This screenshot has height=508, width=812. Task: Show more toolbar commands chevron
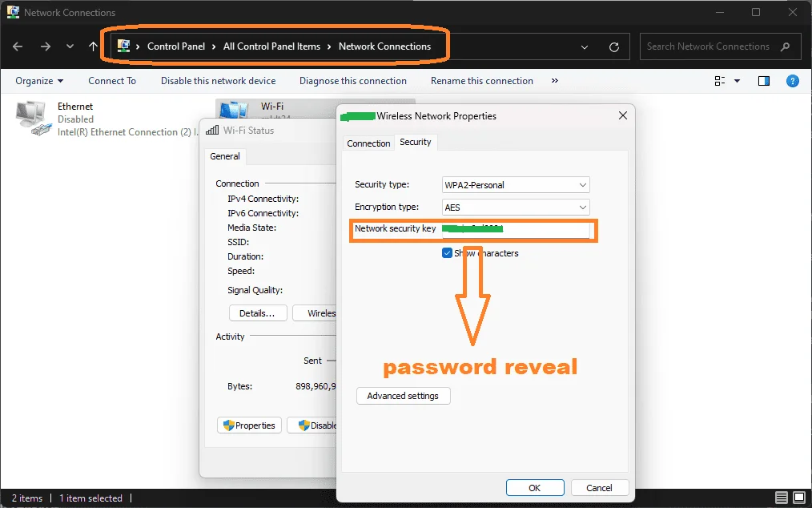click(x=555, y=81)
